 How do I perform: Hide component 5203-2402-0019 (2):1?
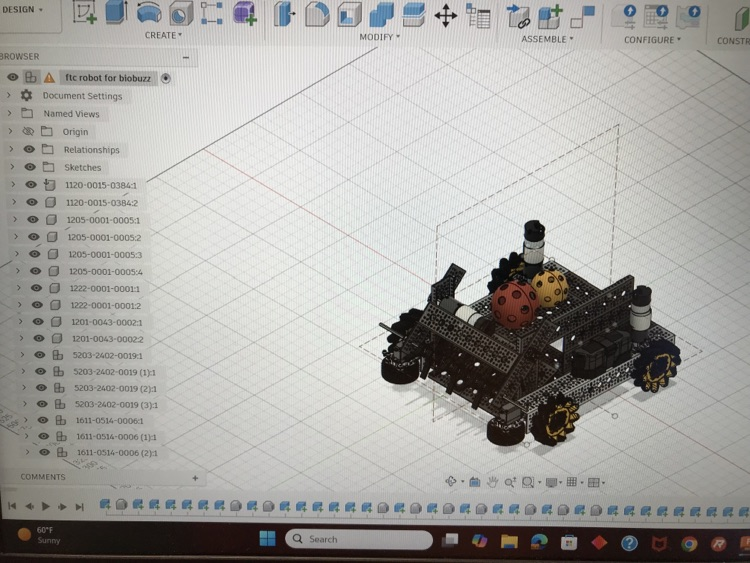(x=42, y=388)
